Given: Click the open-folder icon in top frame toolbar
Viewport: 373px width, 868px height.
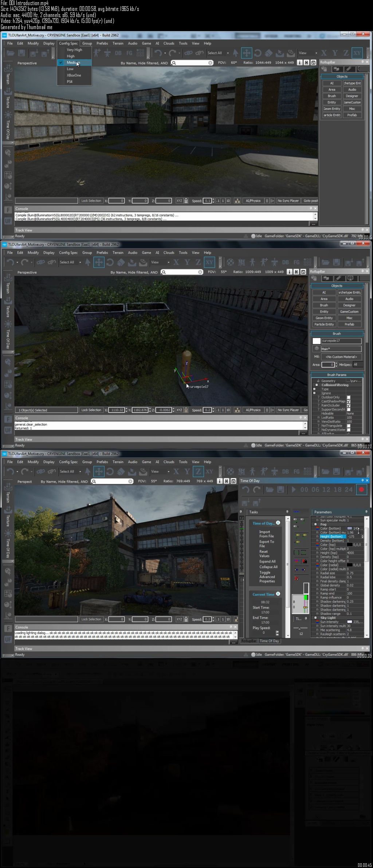Looking at the screenshot, I should click(x=11, y=53).
